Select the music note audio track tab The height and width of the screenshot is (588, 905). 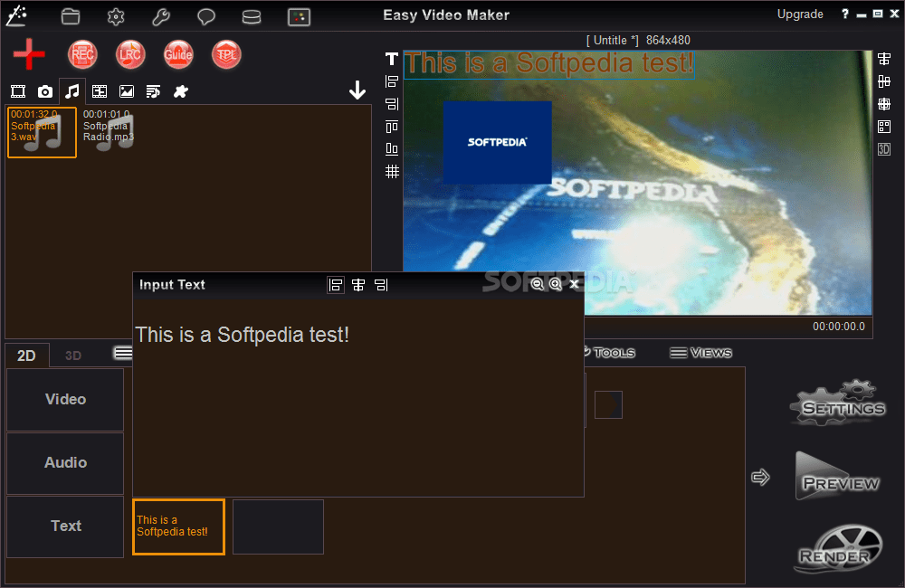[x=72, y=90]
